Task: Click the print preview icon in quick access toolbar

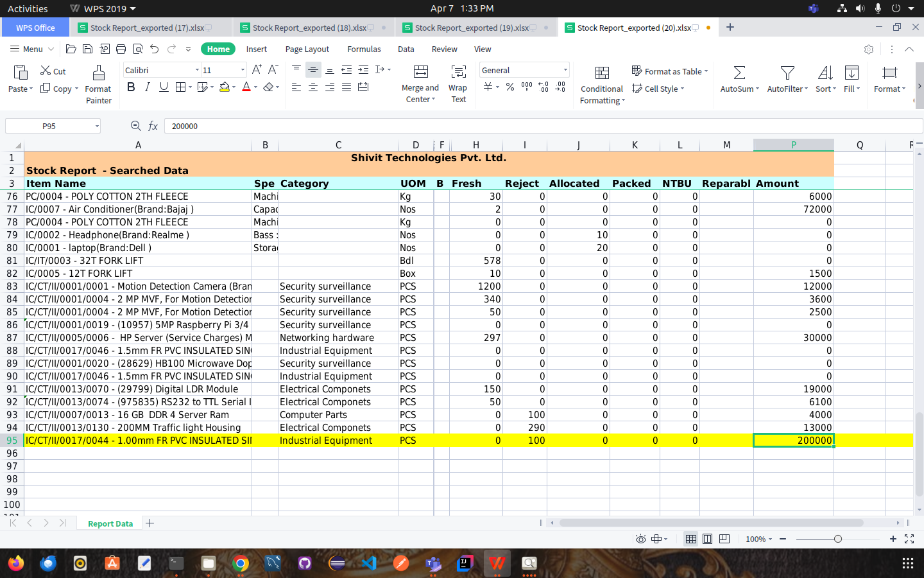Action: point(138,49)
